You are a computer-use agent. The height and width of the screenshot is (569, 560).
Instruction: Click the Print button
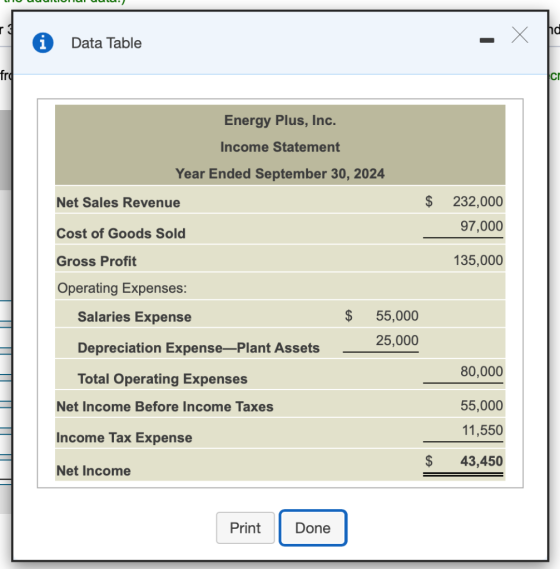click(245, 528)
